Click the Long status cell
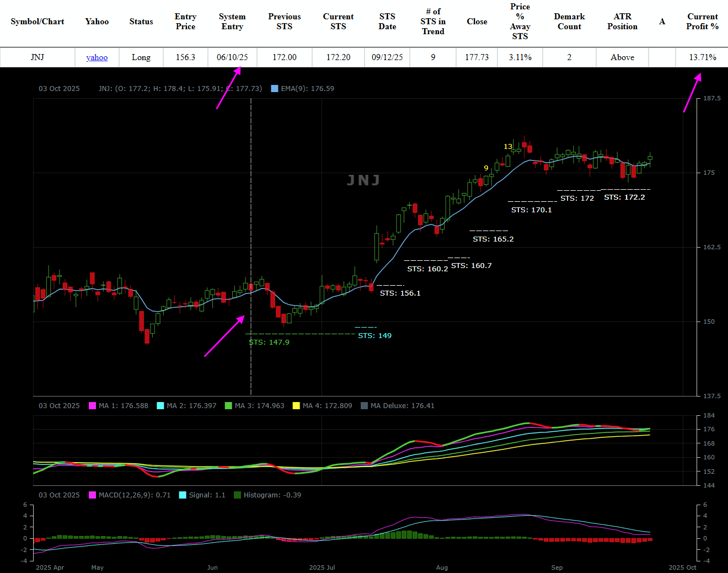 tap(141, 57)
